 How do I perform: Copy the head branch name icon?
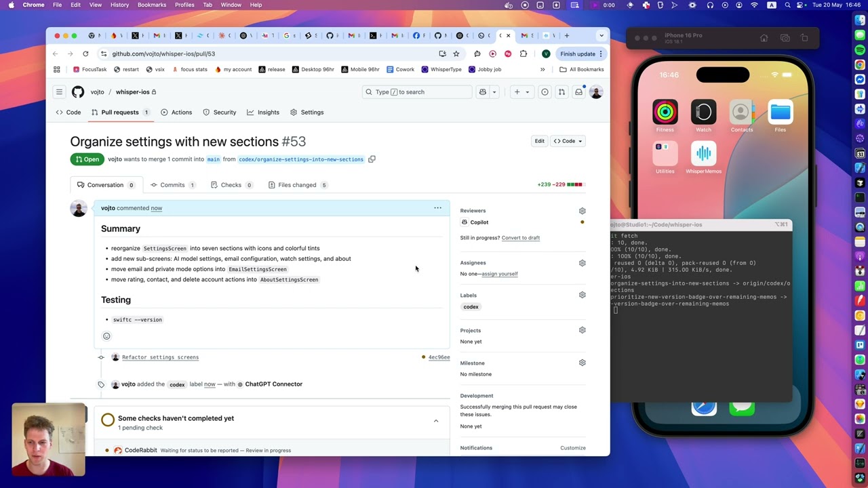point(372,159)
